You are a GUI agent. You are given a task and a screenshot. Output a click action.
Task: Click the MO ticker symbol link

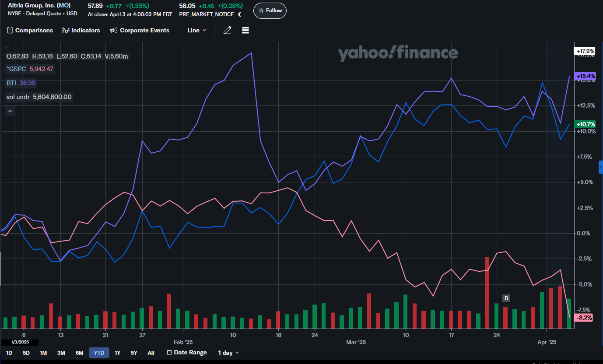pyautogui.click(x=63, y=6)
